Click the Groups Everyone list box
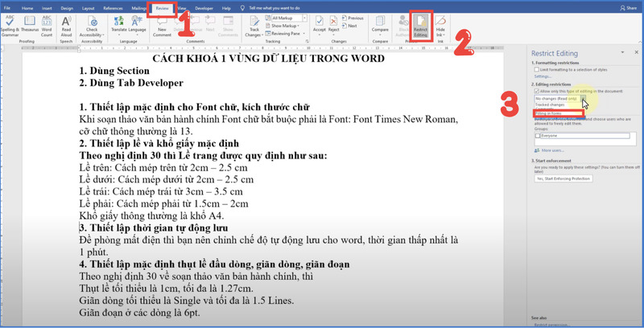This screenshot has width=644, height=328. (585, 139)
